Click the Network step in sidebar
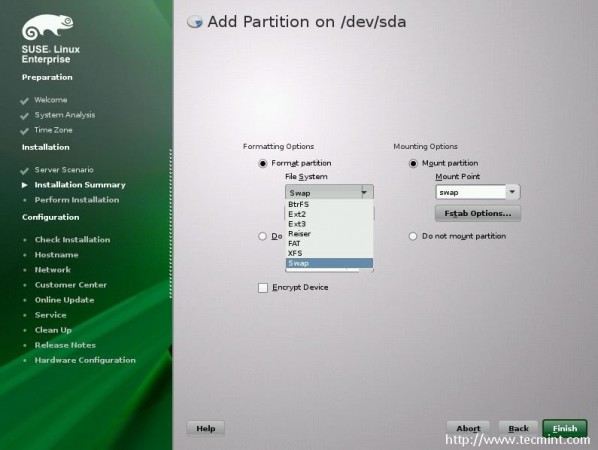Image resolution: width=598 pixels, height=450 pixels. (x=53, y=270)
